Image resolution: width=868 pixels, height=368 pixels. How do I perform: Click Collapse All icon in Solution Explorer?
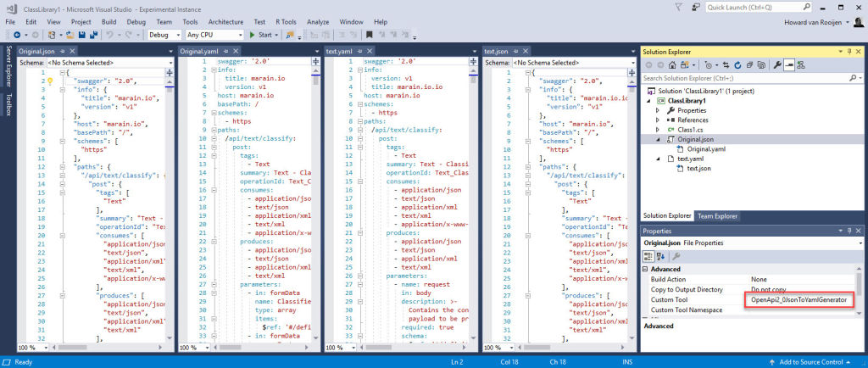[x=749, y=65]
